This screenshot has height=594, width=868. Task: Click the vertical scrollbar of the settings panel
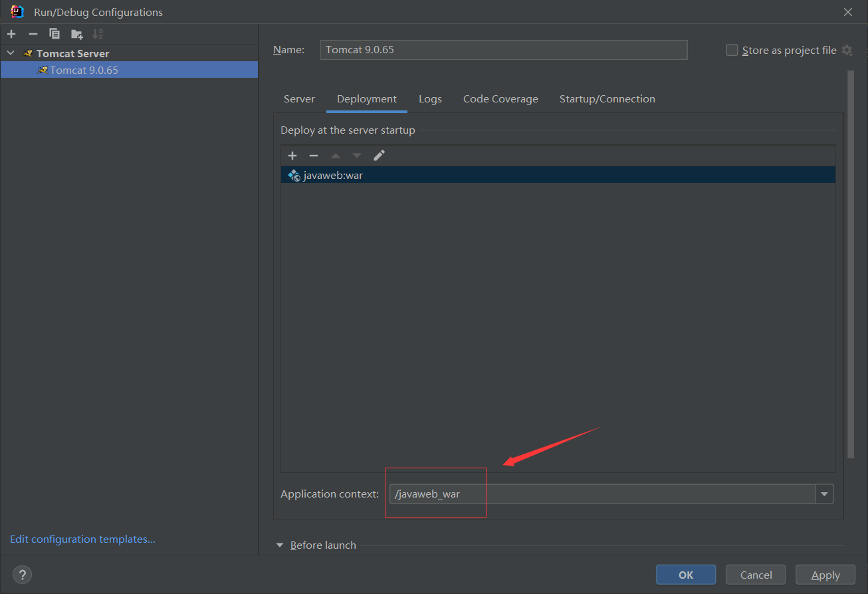[x=851, y=264]
